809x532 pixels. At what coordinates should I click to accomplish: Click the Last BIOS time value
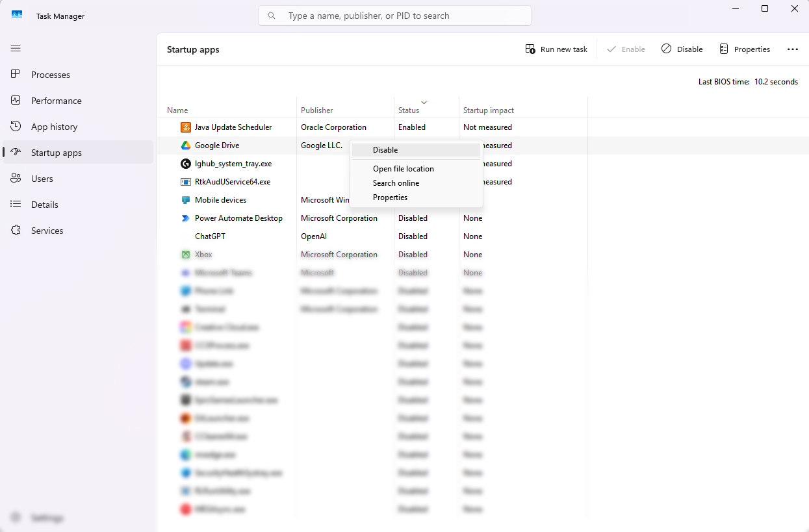click(x=776, y=82)
